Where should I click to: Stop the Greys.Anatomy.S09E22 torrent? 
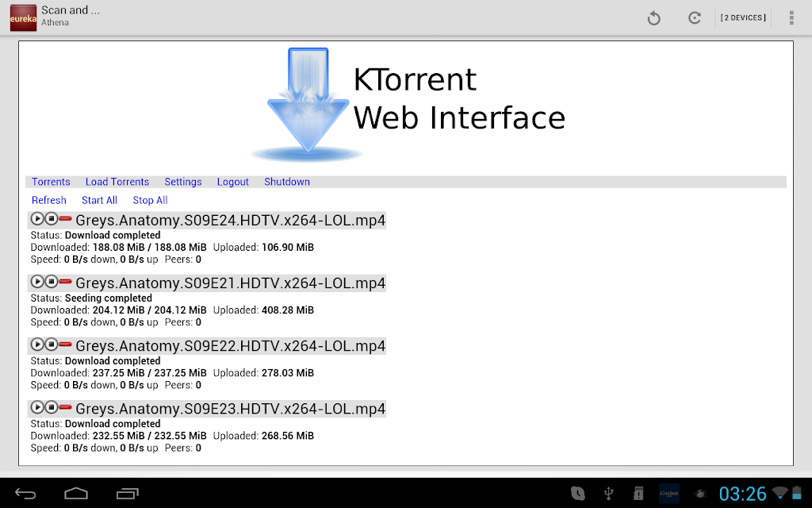52,344
